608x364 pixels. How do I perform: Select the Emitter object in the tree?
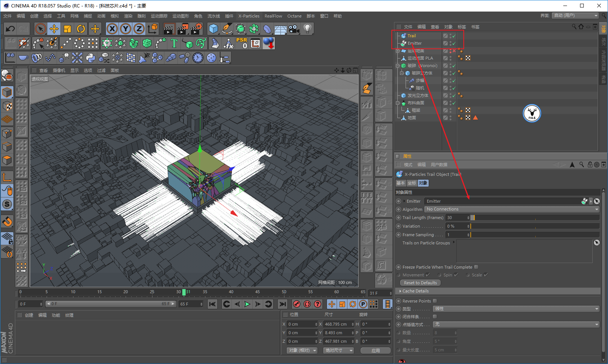click(415, 44)
